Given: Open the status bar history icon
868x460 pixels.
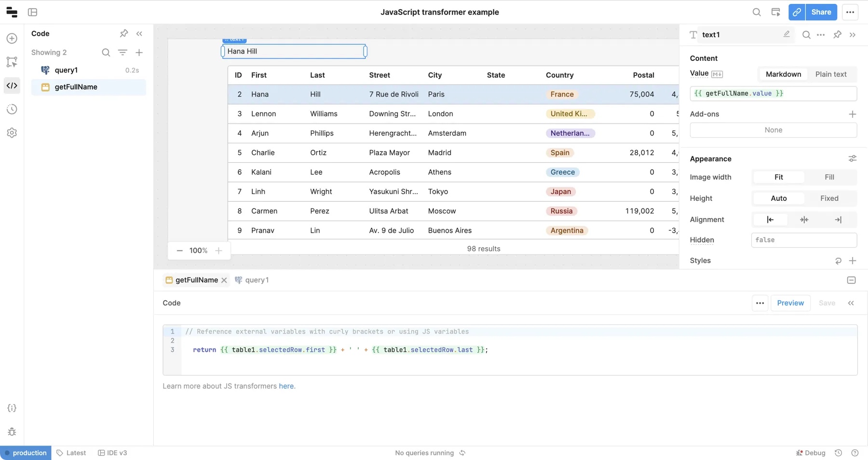Looking at the screenshot, I should coord(839,453).
